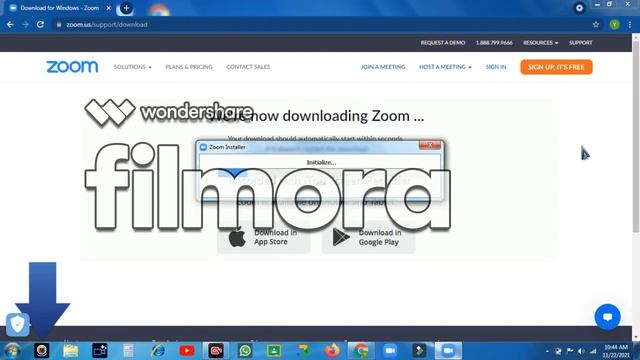The width and height of the screenshot is (640, 360).
Task: Open Contact Sales link
Action: point(248,67)
